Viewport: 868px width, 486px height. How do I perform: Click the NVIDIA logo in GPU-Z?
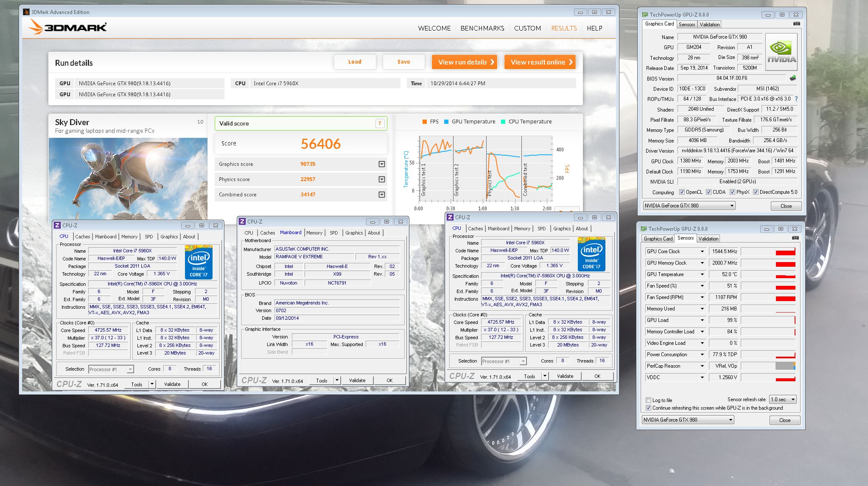click(x=781, y=52)
